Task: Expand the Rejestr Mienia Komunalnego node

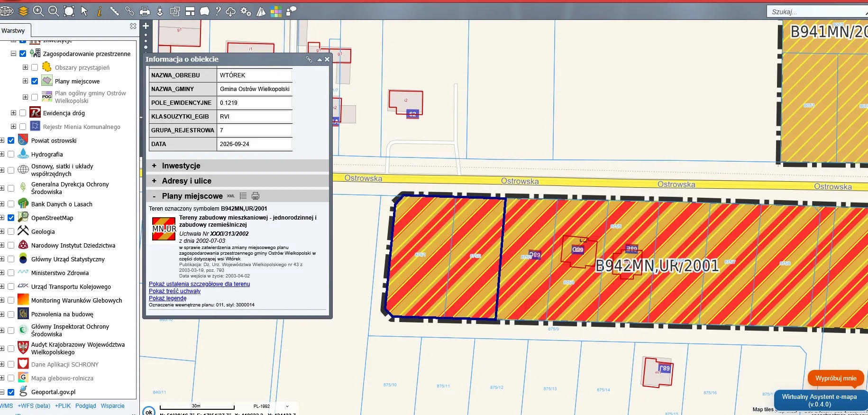Action: coord(14,127)
